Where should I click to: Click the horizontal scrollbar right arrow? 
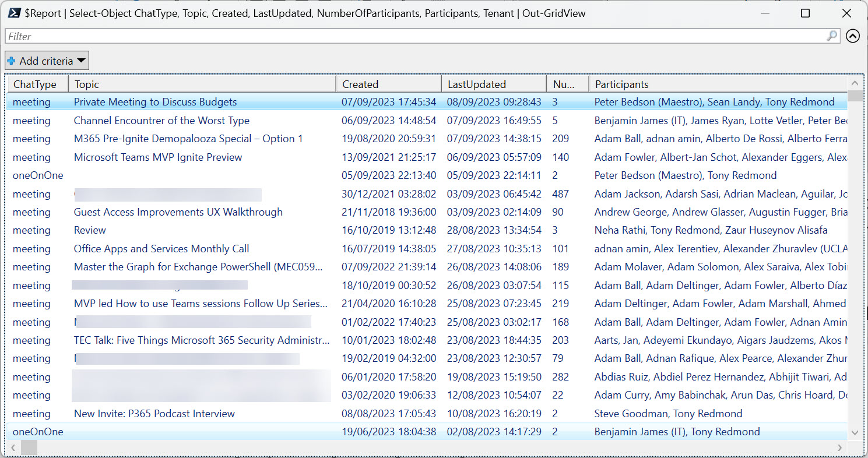click(840, 448)
